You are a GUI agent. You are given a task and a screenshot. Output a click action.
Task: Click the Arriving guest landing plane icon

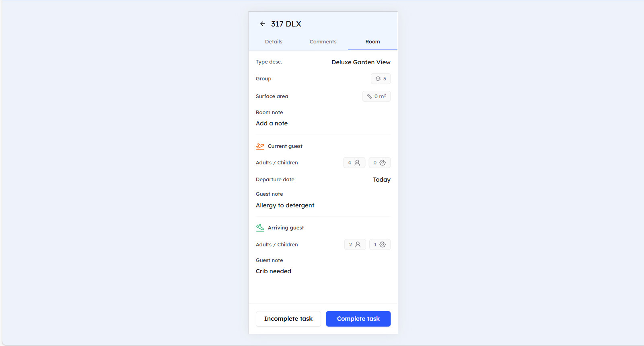coord(260,228)
